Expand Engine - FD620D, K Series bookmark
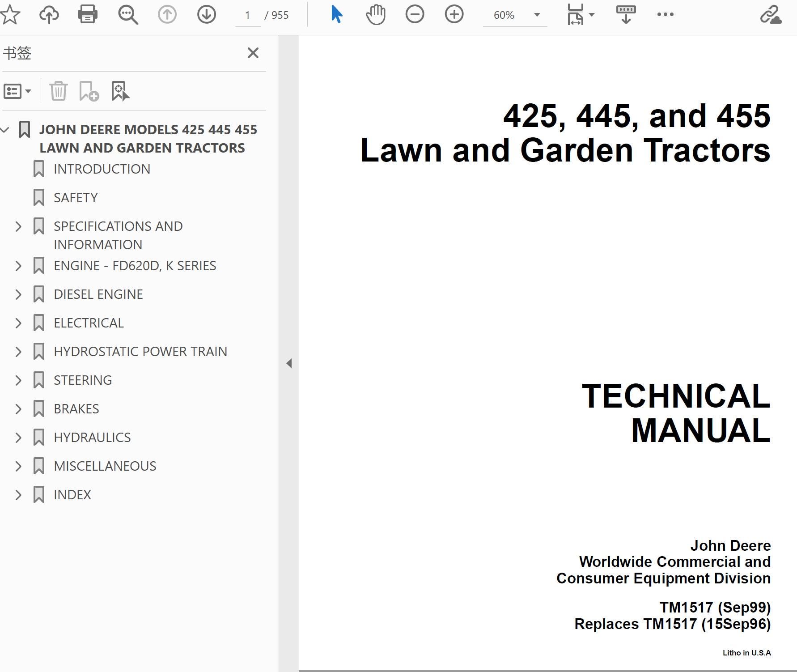This screenshot has height=672, width=797. pyautogui.click(x=18, y=266)
